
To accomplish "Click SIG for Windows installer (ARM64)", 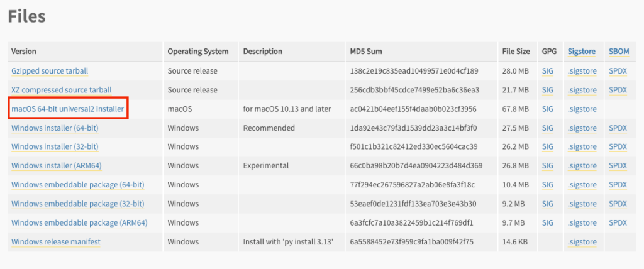I will click(548, 166).
